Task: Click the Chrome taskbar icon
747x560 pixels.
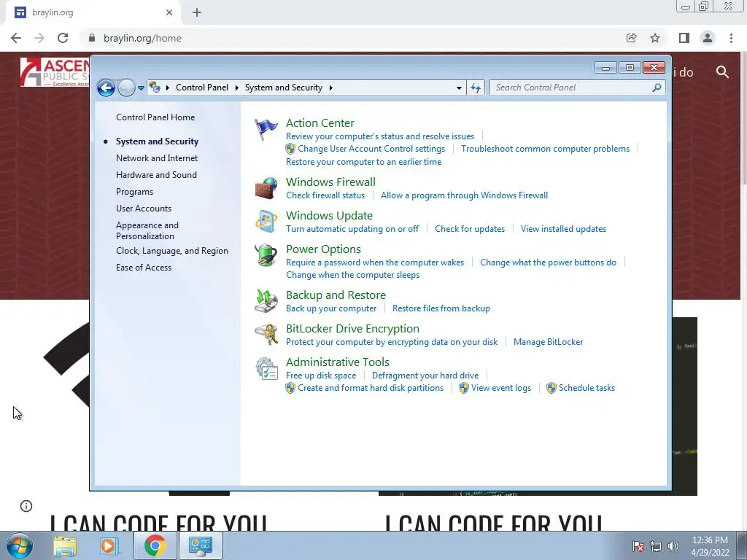Action: [x=155, y=545]
